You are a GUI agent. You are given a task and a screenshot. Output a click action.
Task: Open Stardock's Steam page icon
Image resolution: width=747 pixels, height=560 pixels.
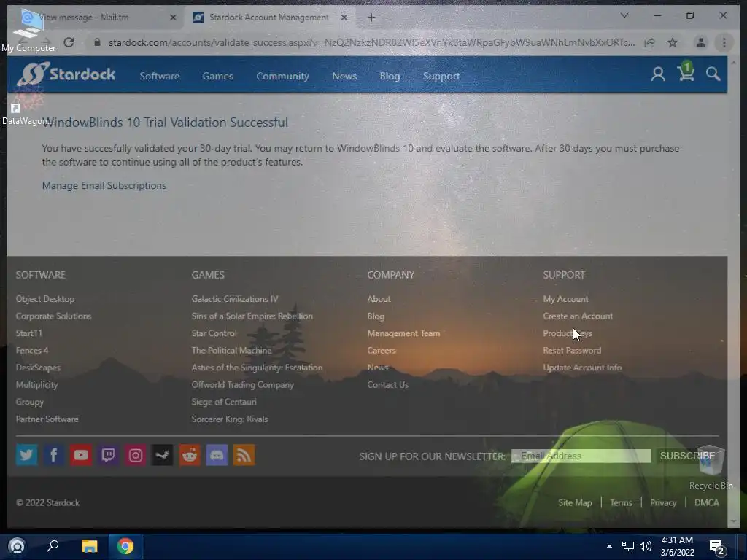click(163, 455)
